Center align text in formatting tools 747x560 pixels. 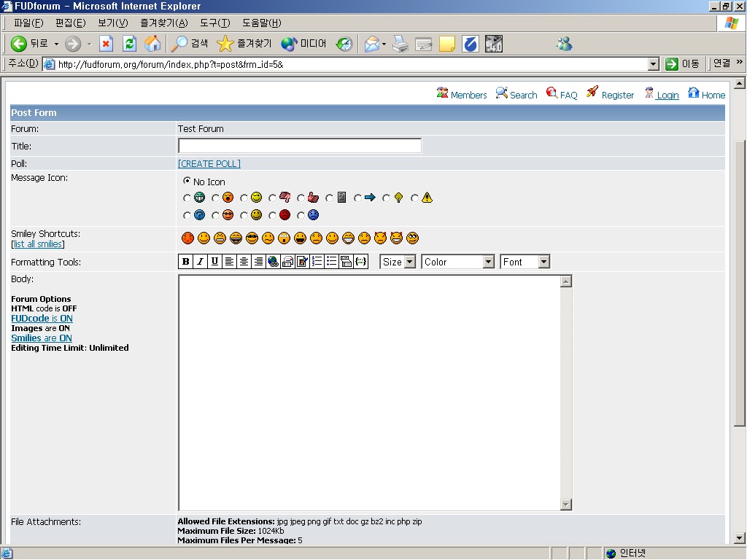click(244, 262)
